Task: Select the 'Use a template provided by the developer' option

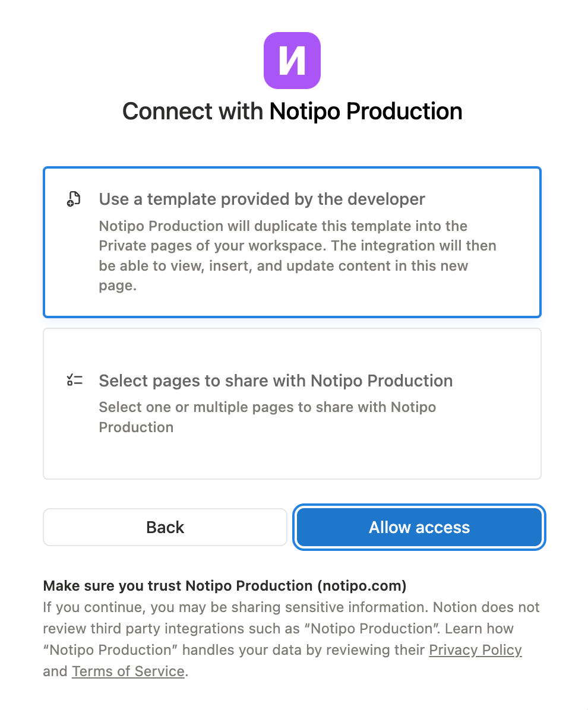Action: [292, 242]
